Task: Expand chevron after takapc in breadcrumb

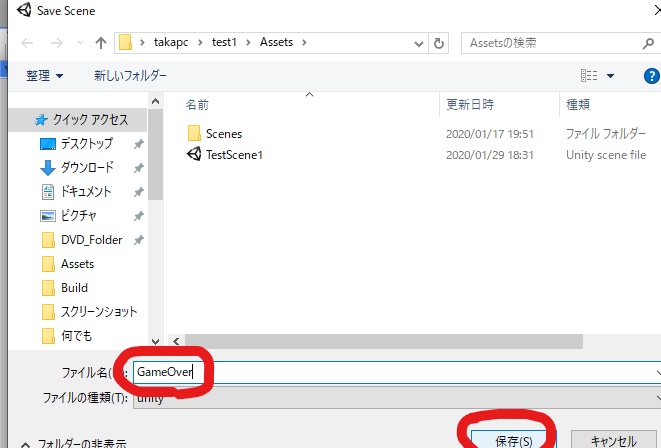Action: point(200,43)
